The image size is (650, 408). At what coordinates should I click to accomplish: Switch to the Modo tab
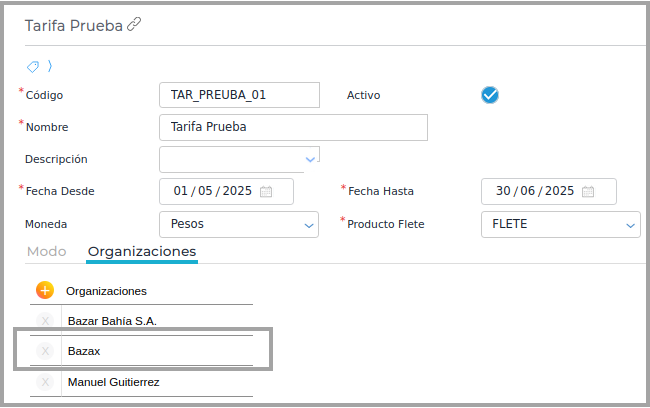[46, 251]
